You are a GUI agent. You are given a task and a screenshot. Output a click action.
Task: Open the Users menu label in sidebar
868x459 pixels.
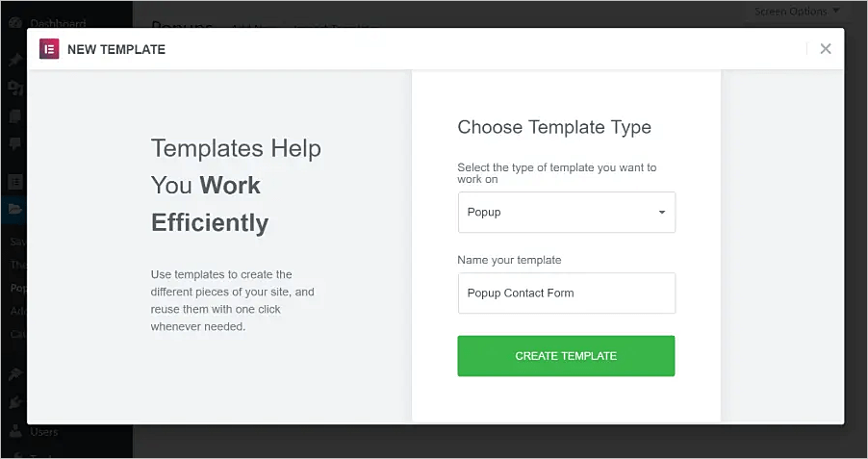tap(44, 432)
